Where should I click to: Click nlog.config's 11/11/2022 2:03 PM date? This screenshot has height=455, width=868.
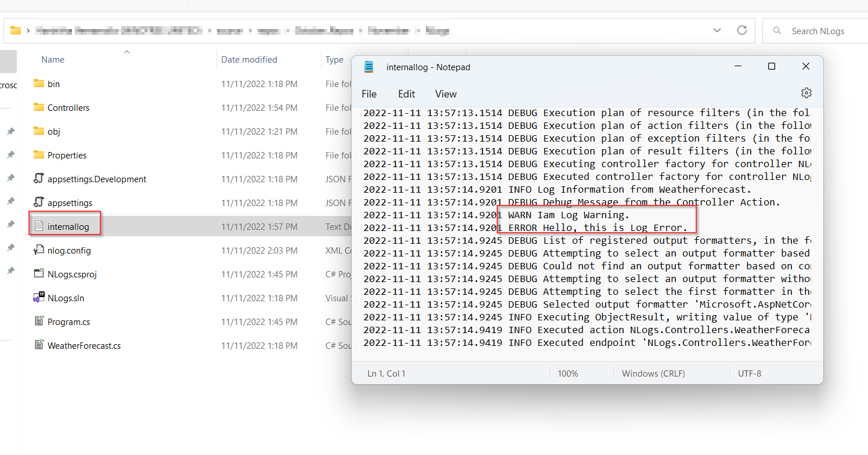tap(259, 251)
